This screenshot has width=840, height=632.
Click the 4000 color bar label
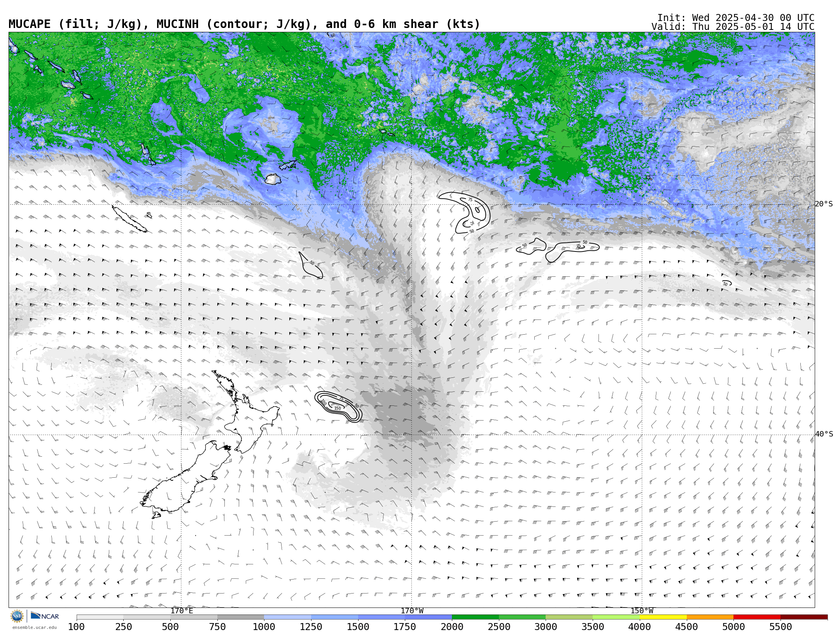pyautogui.click(x=640, y=627)
